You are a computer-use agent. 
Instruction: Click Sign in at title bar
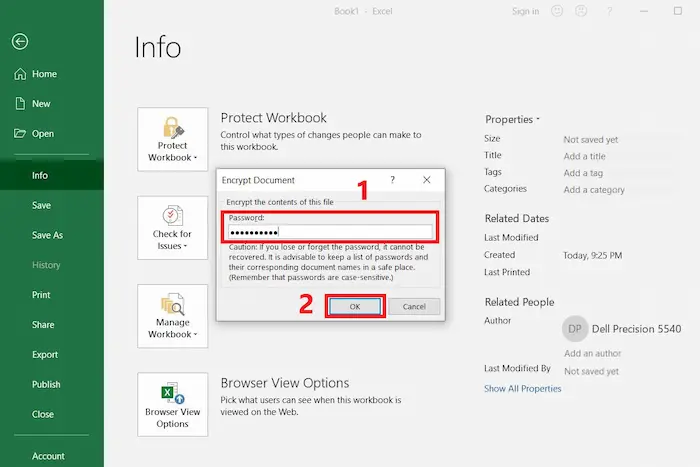click(x=525, y=11)
